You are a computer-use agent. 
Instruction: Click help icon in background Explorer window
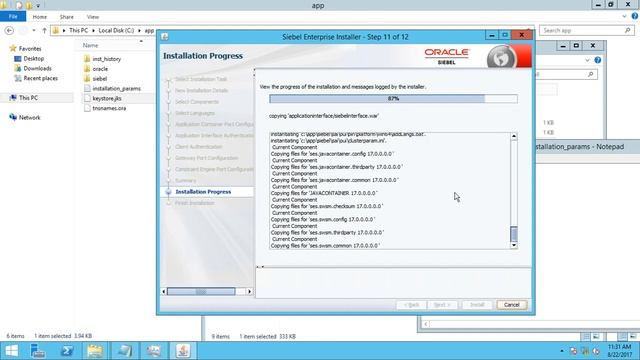pyautogui.click(x=598, y=60)
